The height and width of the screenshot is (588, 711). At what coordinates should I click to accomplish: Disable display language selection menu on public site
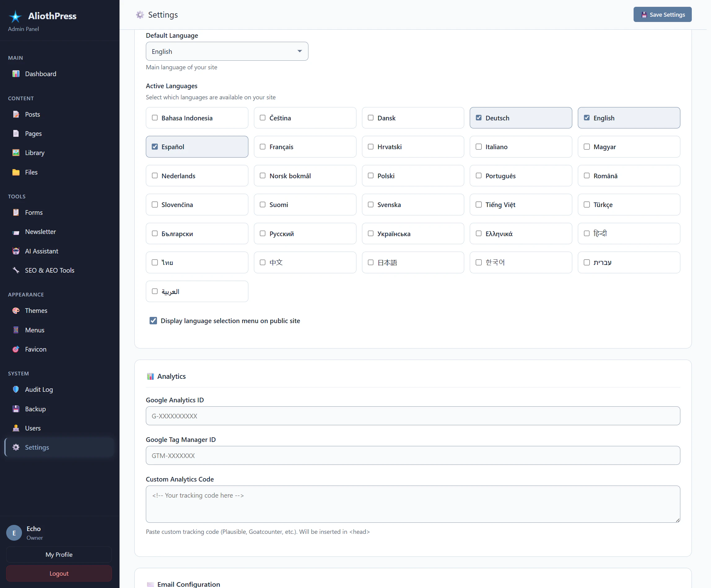153,320
